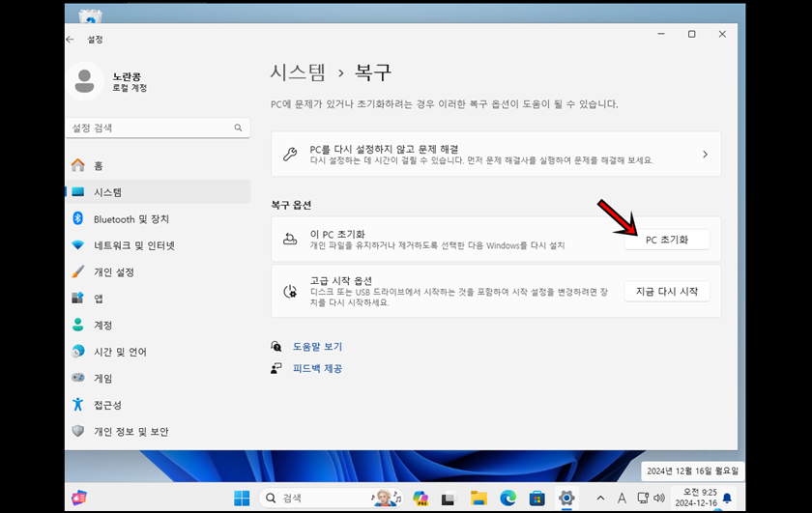The image size is (812, 513).
Task: Click the wrench troubleshoot icon
Action: [x=290, y=155]
